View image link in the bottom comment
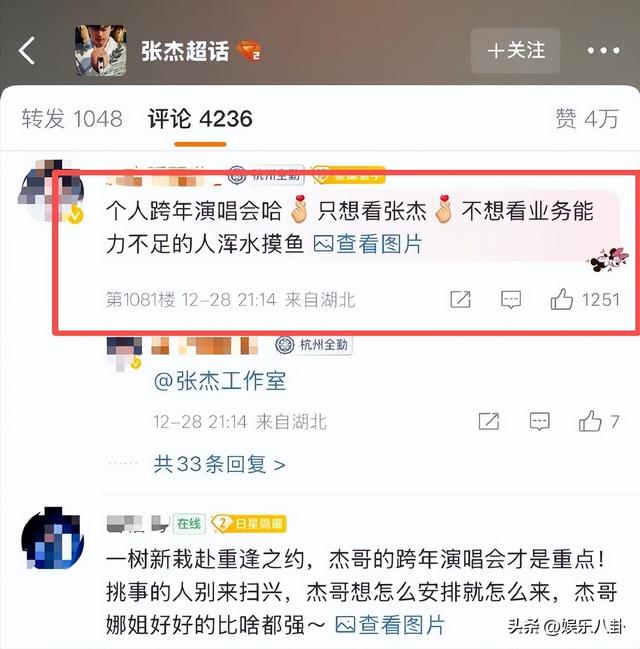Image resolution: width=640 pixels, height=649 pixels. [x=390, y=625]
